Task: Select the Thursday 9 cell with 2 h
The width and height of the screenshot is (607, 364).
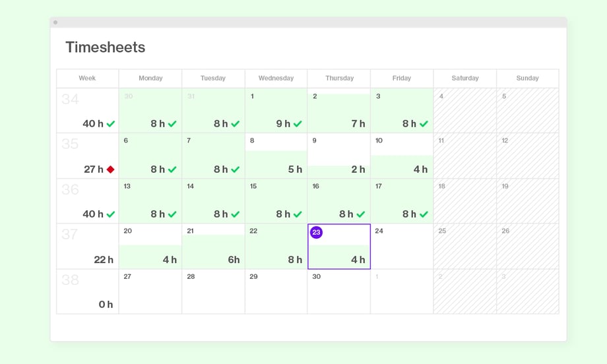Action: (339, 156)
